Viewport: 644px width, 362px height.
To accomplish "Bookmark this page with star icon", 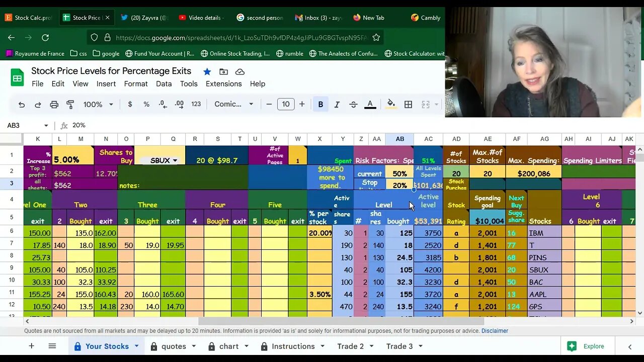I will pos(376,37).
